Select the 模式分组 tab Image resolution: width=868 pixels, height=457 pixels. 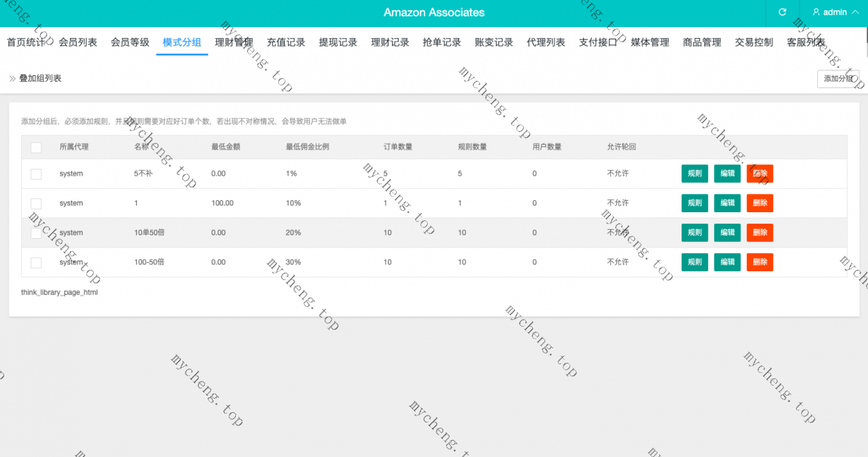182,42
